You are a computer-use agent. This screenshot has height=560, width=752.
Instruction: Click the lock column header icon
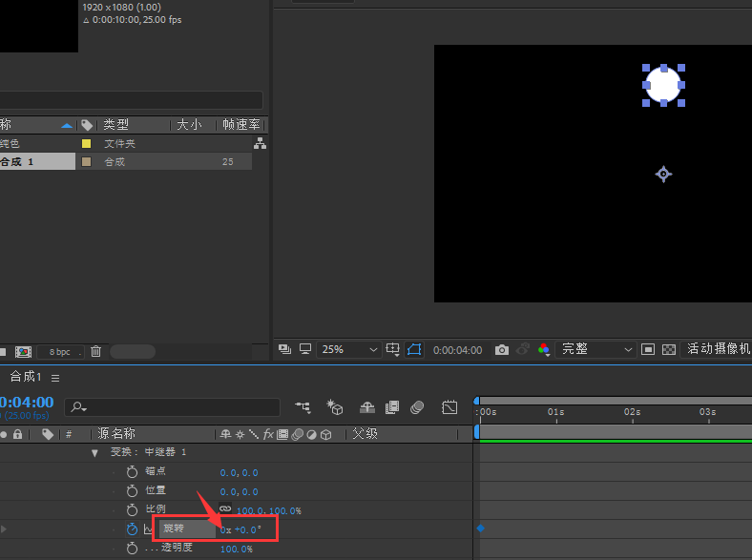tap(18, 434)
